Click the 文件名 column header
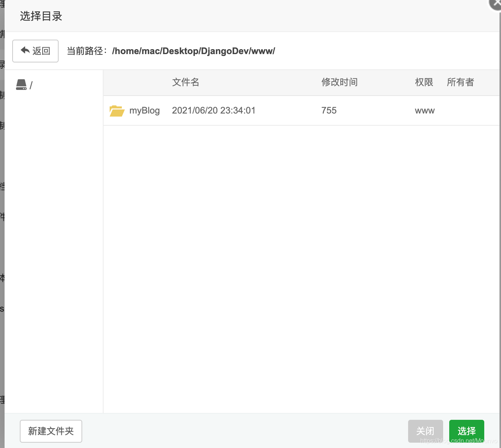Image resolution: width=501 pixels, height=448 pixels. (x=186, y=82)
